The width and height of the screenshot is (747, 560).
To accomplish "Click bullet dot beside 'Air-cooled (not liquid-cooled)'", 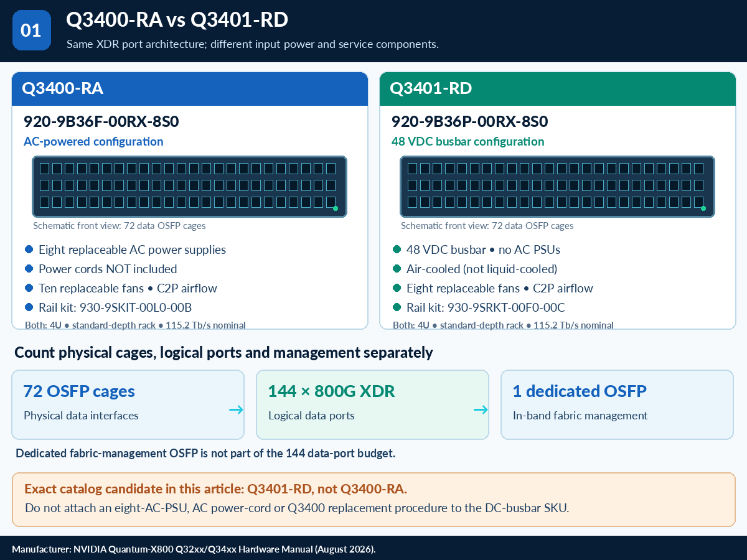I will pyautogui.click(x=397, y=269).
